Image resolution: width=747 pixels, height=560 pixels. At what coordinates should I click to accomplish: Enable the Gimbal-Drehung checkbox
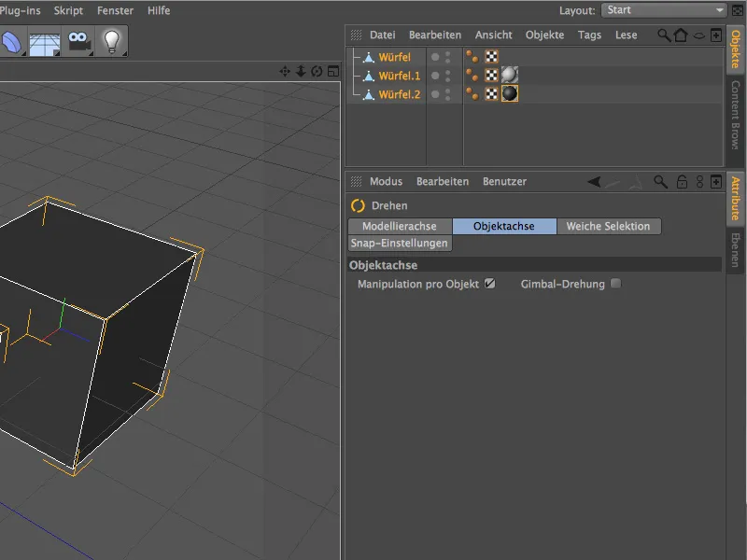pos(615,284)
